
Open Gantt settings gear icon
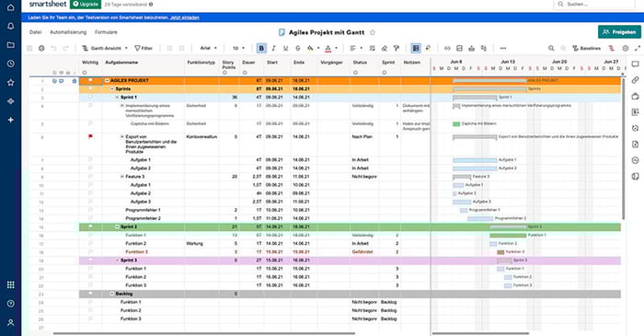pyautogui.click(x=625, y=48)
